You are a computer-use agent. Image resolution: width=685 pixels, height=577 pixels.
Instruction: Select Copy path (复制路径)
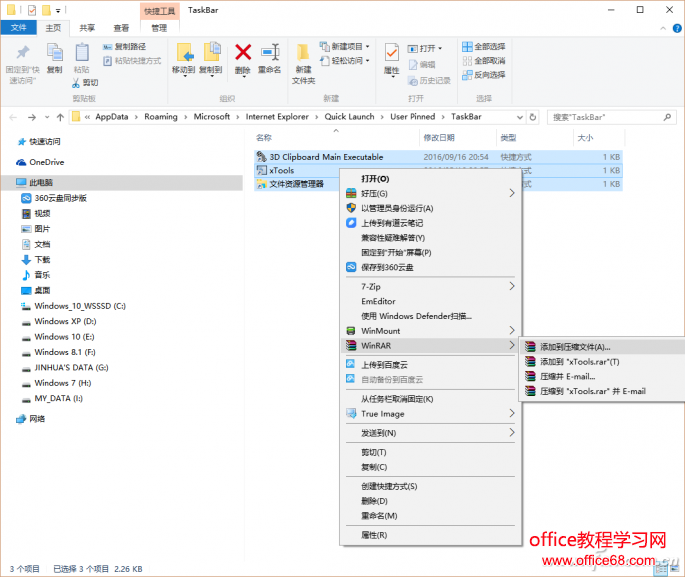125,47
